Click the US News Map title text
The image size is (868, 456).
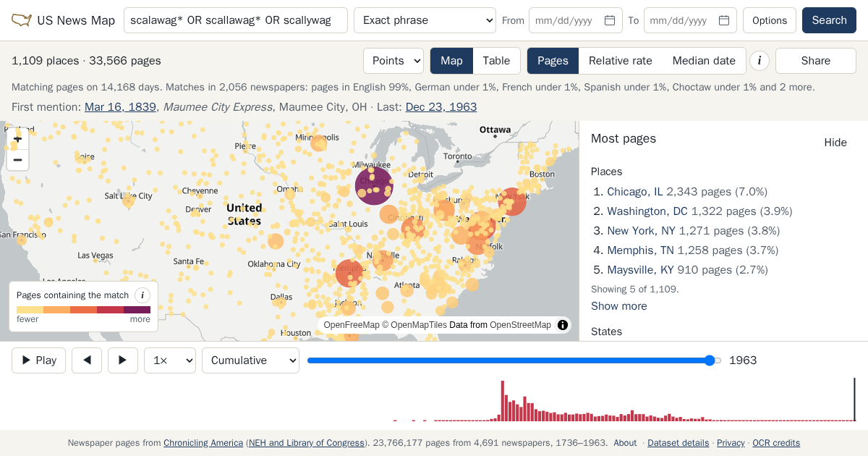[x=76, y=20]
